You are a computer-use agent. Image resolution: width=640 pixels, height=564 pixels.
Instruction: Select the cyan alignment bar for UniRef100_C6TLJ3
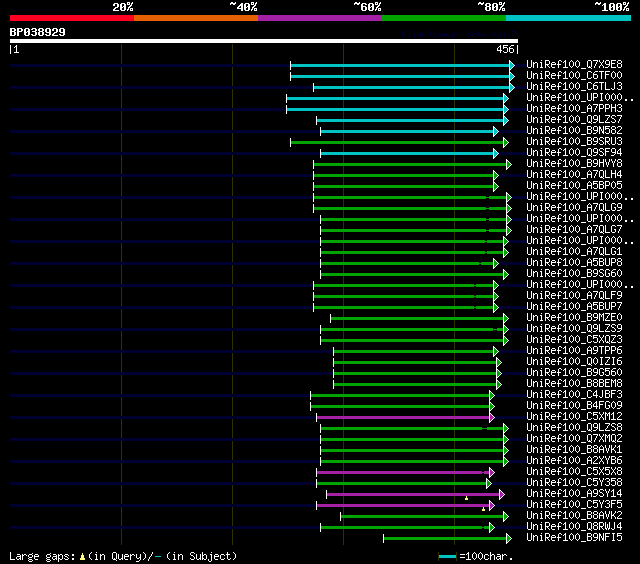pos(410,87)
